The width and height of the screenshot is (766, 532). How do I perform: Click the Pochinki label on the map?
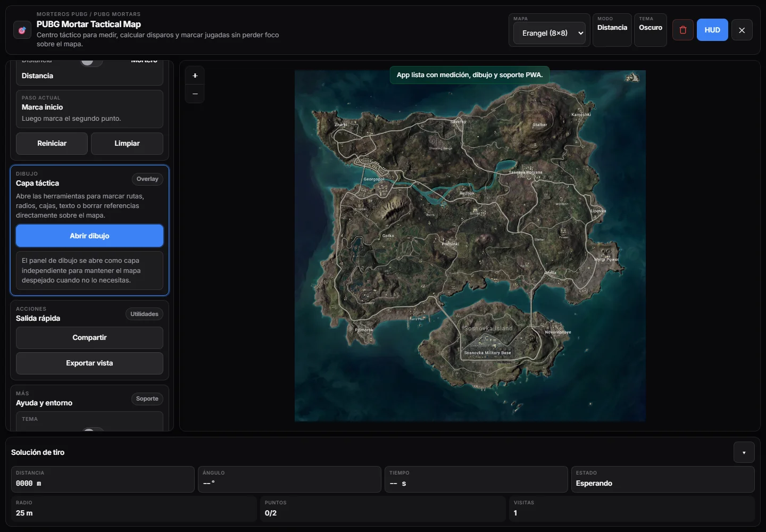450,244
